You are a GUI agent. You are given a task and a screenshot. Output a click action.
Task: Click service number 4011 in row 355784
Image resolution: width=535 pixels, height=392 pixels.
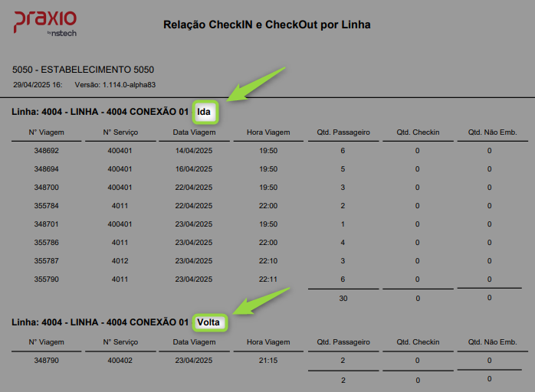coord(120,206)
